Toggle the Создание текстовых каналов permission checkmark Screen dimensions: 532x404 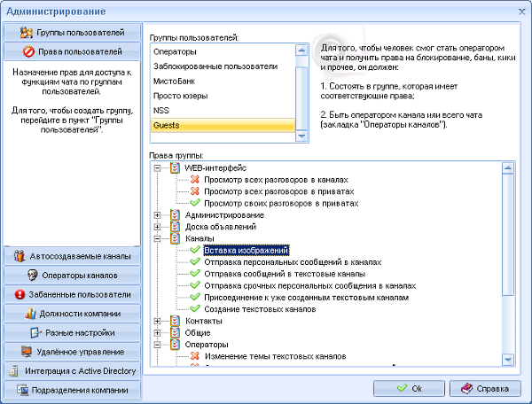pyautogui.click(x=195, y=310)
